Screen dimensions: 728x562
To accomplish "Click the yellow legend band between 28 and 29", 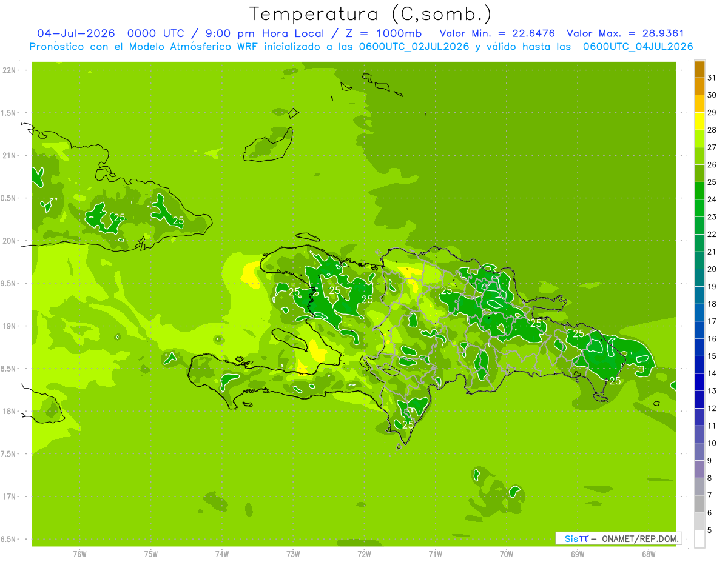I will coord(699,121).
